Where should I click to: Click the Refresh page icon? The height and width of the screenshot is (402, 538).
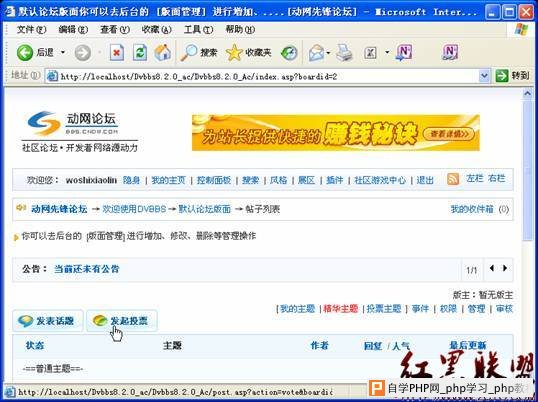coord(140,53)
